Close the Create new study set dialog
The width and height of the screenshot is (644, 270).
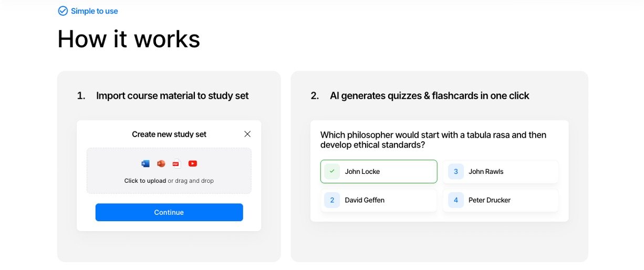247,134
